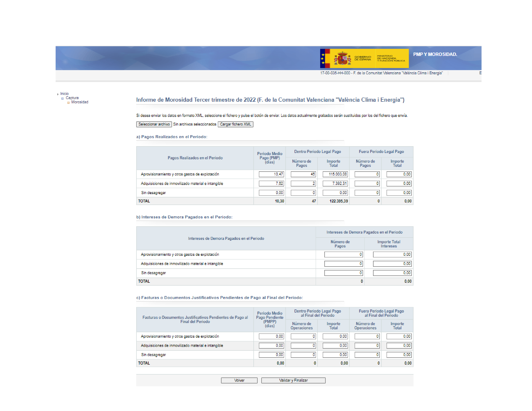The height and width of the screenshot is (411, 532).
Task: Click Aprovisionamiento PMPP field in section c
Action: (x=271, y=336)
